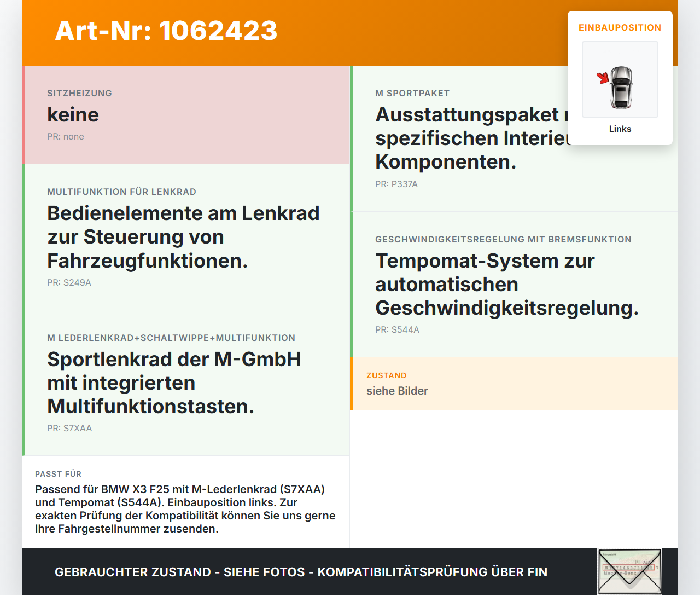
Task: Click 'siehe Bilder' condition text
Action: 397,391
